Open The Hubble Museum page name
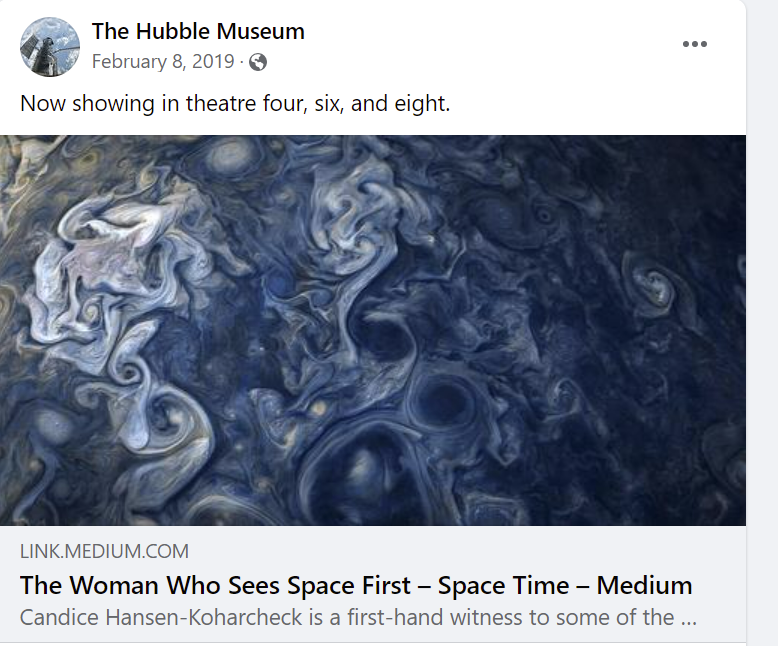 point(198,31)
